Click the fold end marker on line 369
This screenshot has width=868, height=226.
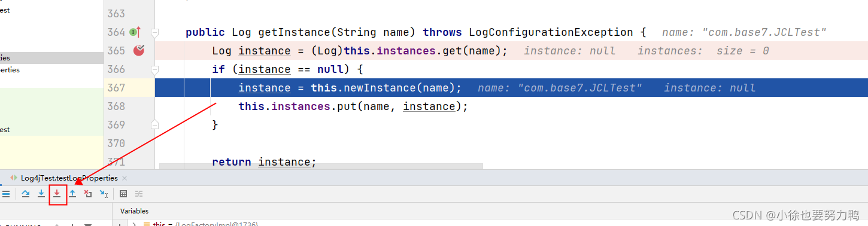(154, 124)
